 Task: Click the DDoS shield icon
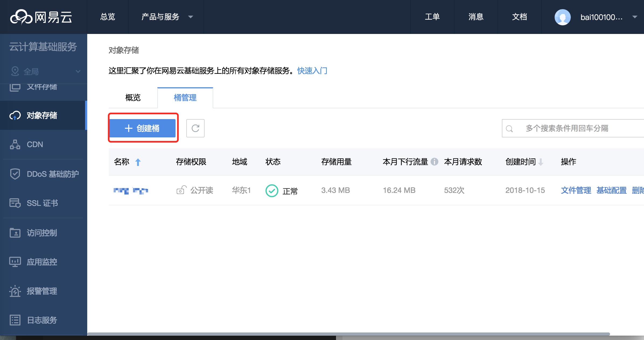pos(15,174)
